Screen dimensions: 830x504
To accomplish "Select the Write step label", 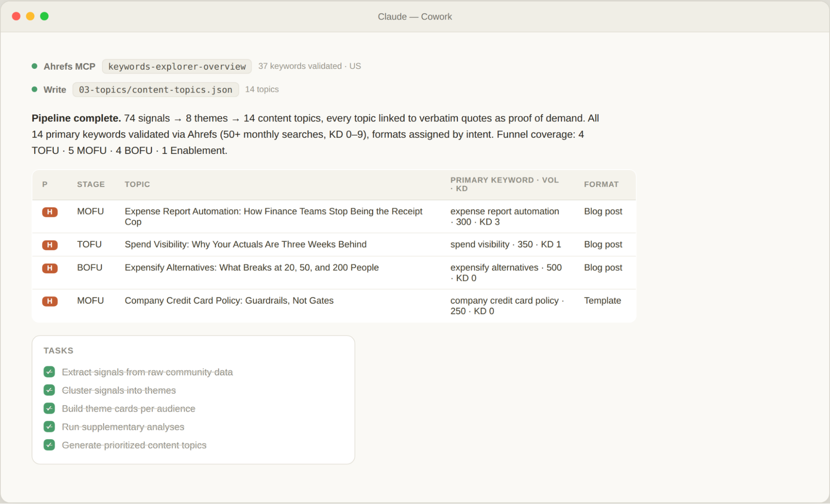I will (55, 90).
